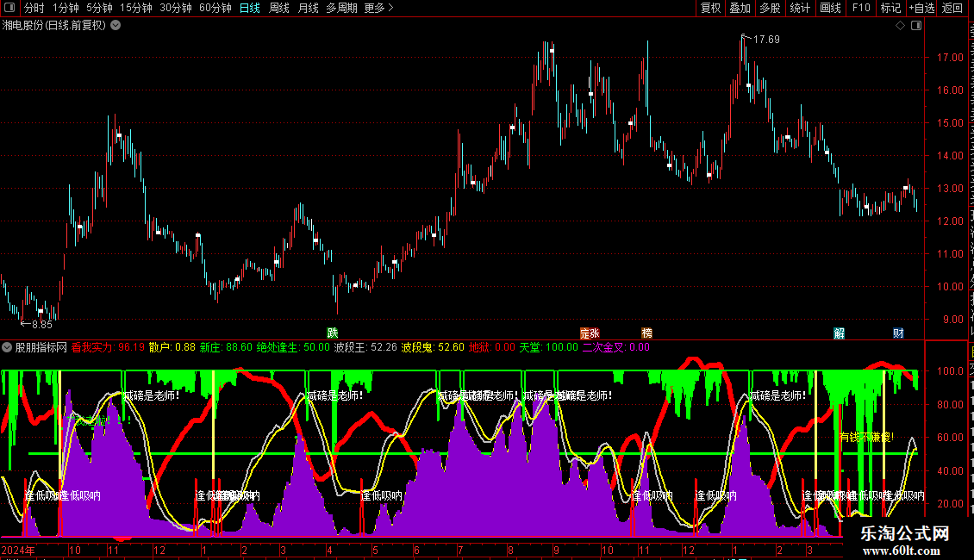Viewport: 974px width, 560px height.
Task: Click the 天堂: 100.00 indicator value
Action: coord(548,348)
